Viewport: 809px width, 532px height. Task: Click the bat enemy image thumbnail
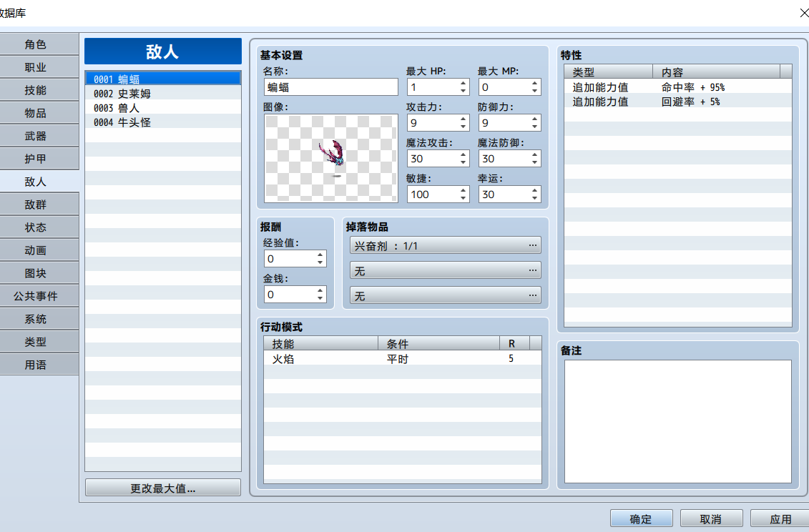pos(330,158)
